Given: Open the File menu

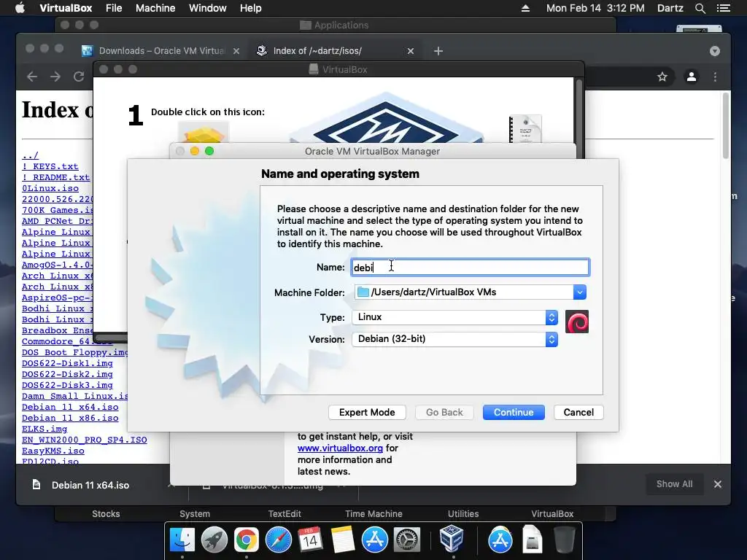Looking at the screenshot, I should coord(114,8).
